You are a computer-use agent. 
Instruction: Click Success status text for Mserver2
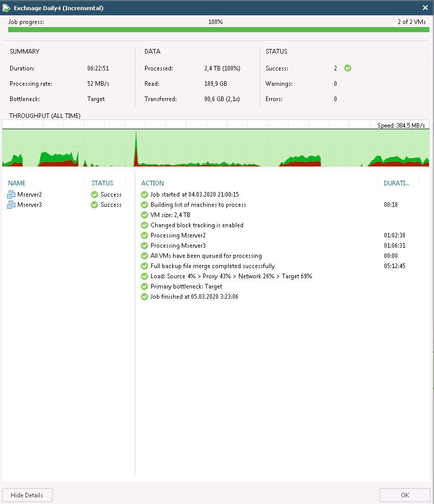pos(111,195)
